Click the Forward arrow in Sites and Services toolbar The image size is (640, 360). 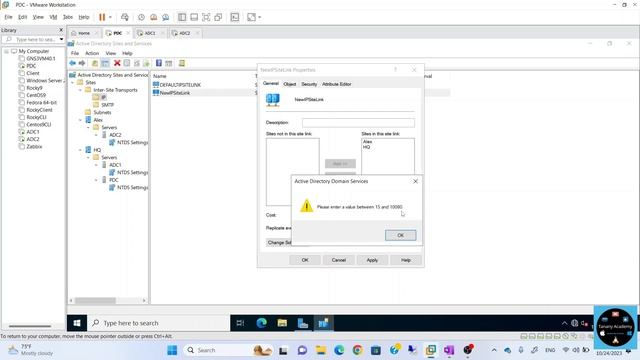pyautogui.click(x=82, y=63)
